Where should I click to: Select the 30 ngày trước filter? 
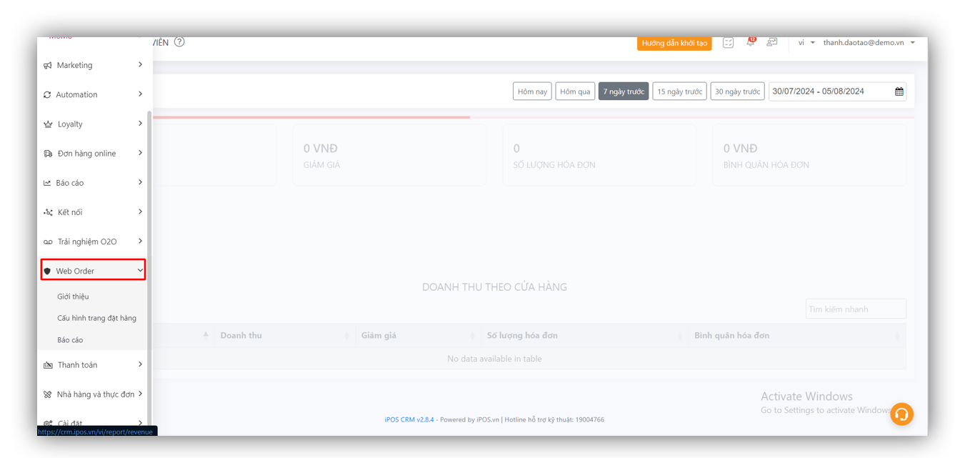pyautogui.click(x=737, y=91)
